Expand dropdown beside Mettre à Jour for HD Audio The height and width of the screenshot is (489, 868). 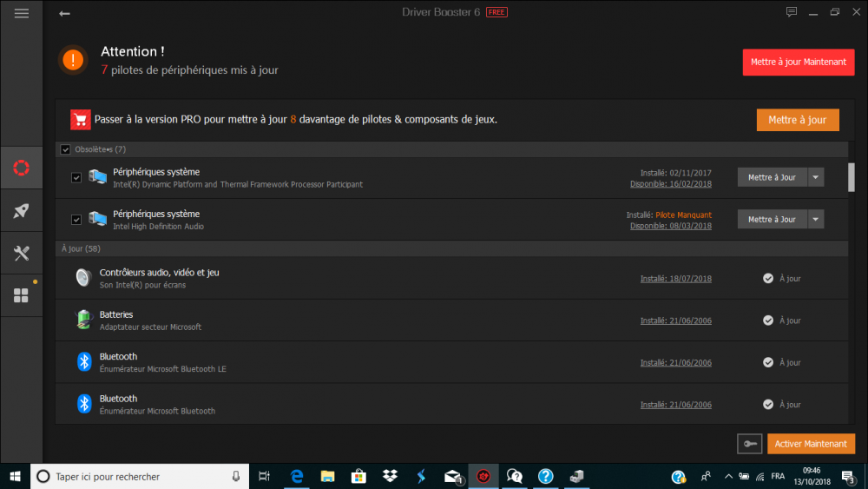[815, 219]
